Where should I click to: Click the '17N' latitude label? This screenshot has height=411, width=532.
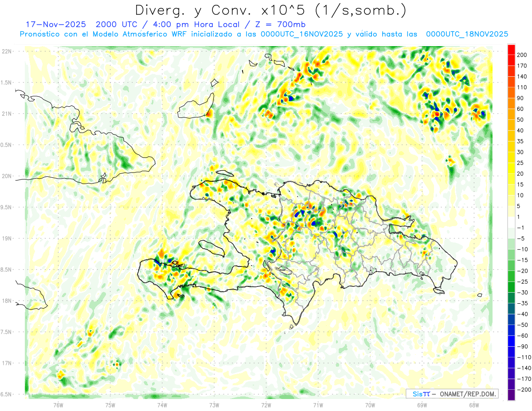[7, 363]
